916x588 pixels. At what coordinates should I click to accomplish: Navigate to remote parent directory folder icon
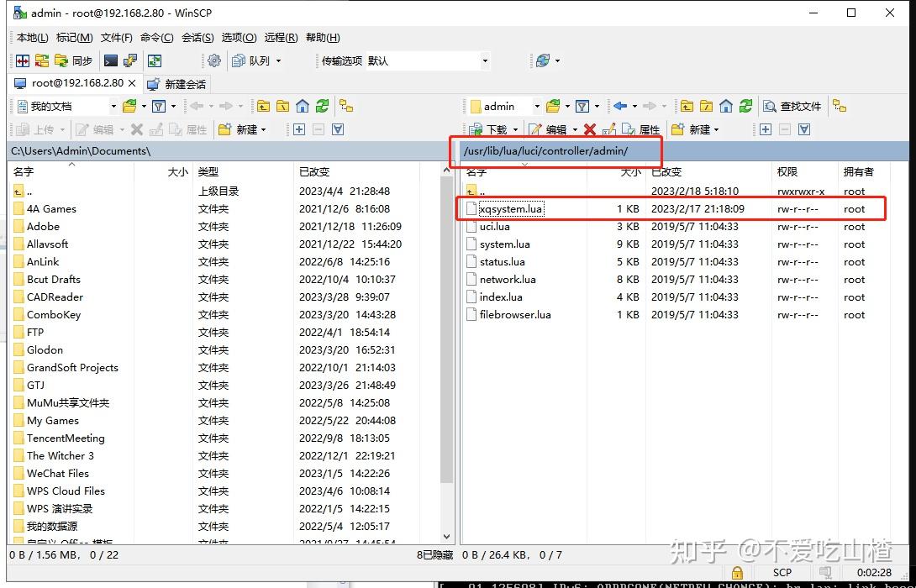click(686, 104)
